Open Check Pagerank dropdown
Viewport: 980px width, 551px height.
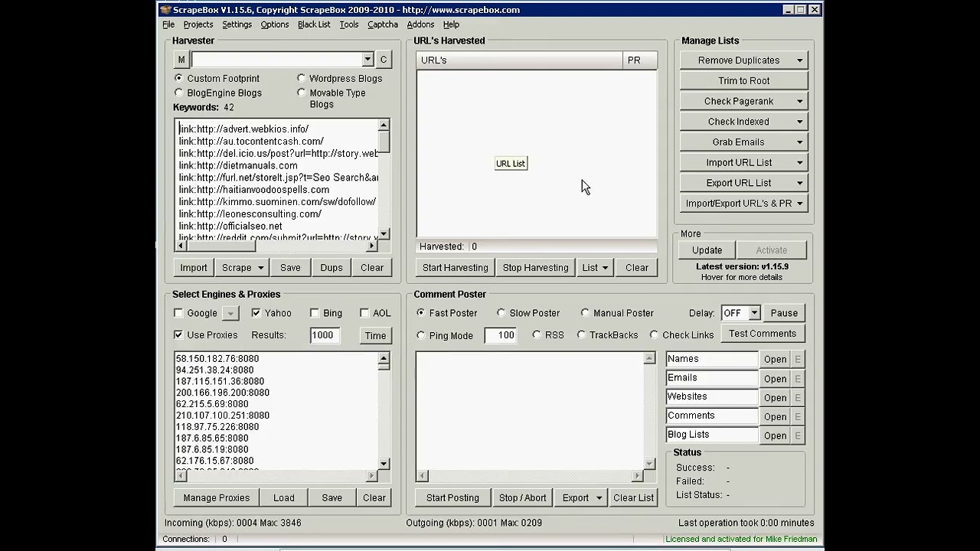[800, 101]
